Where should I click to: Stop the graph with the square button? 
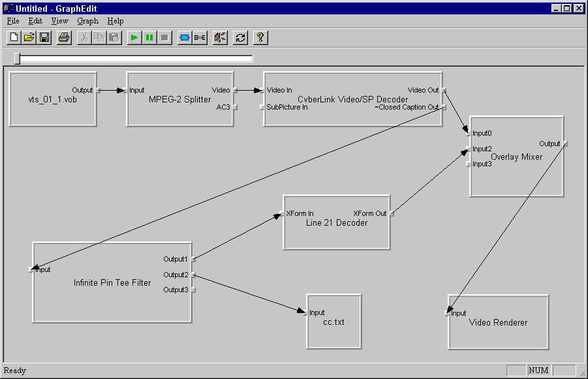[x=164, y=37]
